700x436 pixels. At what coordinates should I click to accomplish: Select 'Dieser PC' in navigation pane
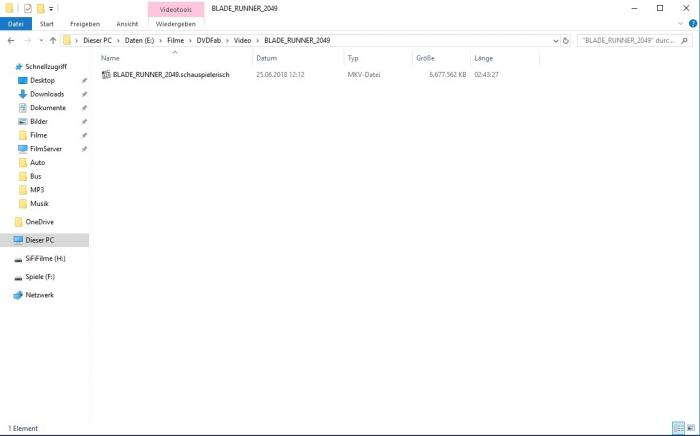40,240
